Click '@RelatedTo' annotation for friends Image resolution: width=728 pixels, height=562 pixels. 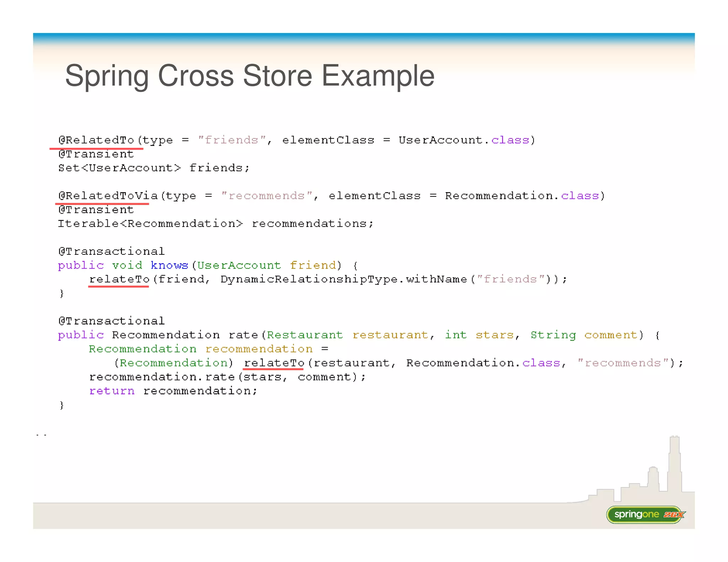(x=96, y=140)
